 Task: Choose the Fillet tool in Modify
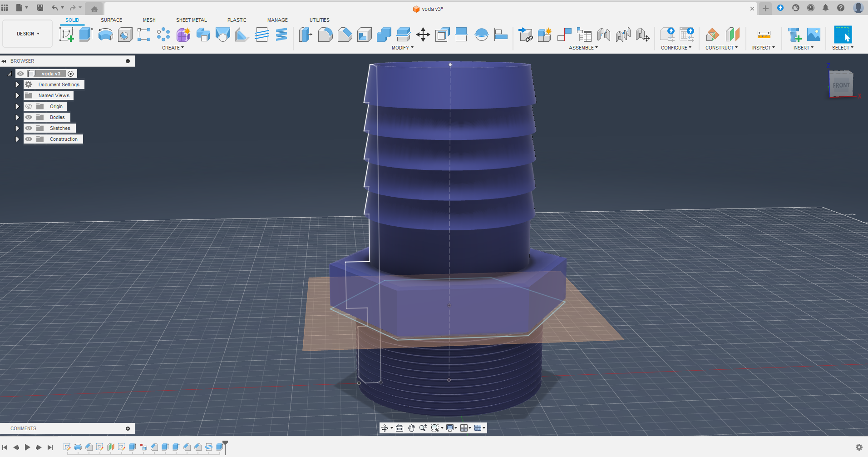[x=325, y=35]
